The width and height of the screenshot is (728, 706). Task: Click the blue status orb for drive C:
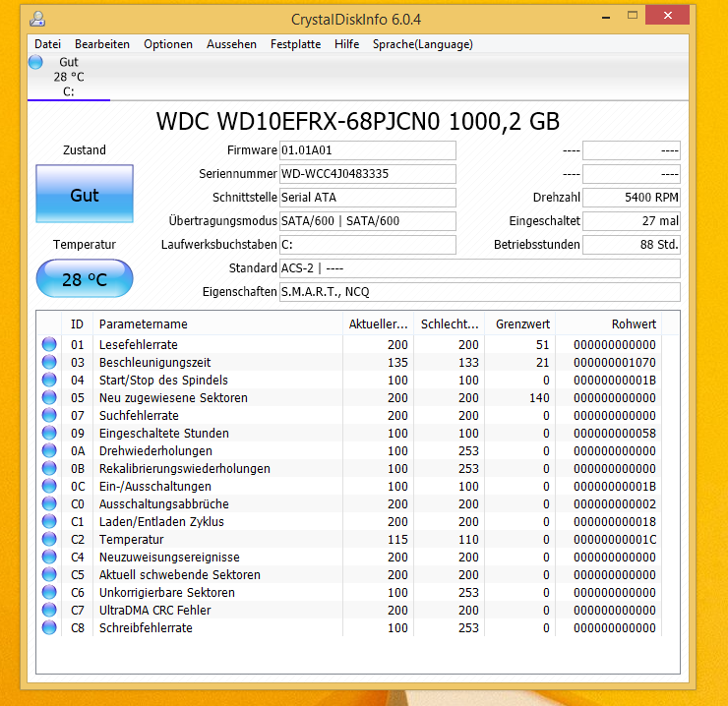[35, 62]
